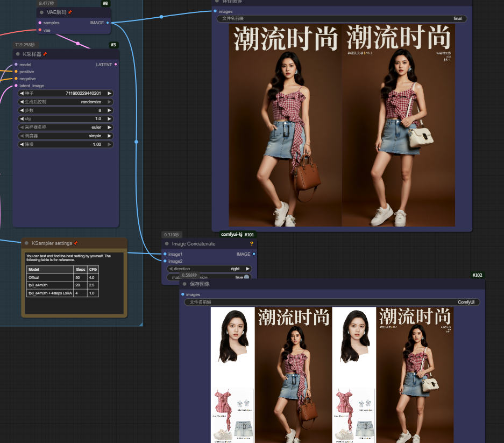Select the Image Concatenate node title
The height and width of the screenshot is (443, 504).
pyautogui.click(x=194, y=244)
